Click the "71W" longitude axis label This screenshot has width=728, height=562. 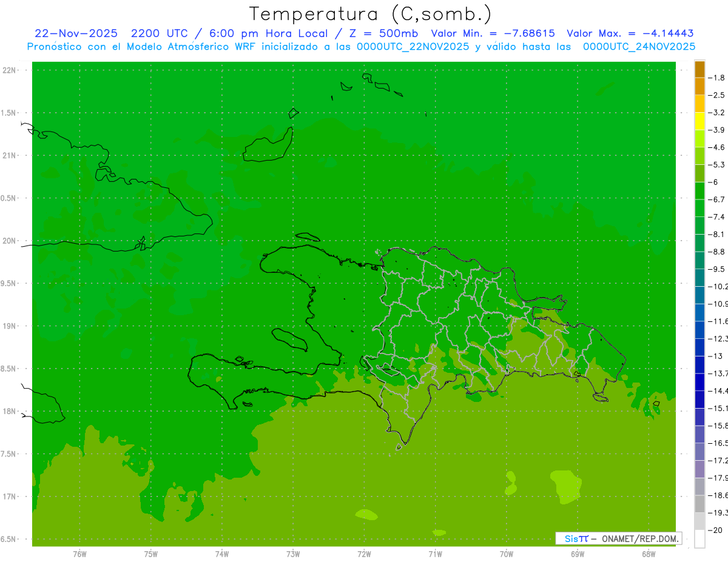coord(435,554)
